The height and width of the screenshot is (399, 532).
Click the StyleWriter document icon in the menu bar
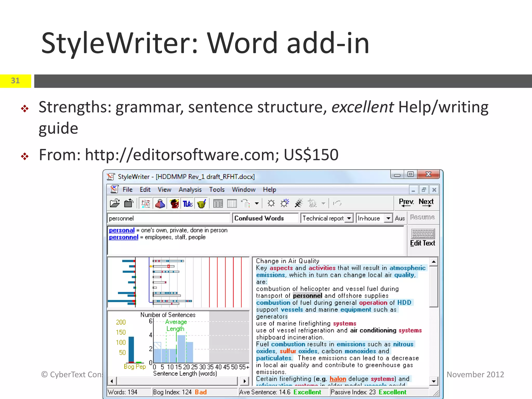tap(114, 189)
